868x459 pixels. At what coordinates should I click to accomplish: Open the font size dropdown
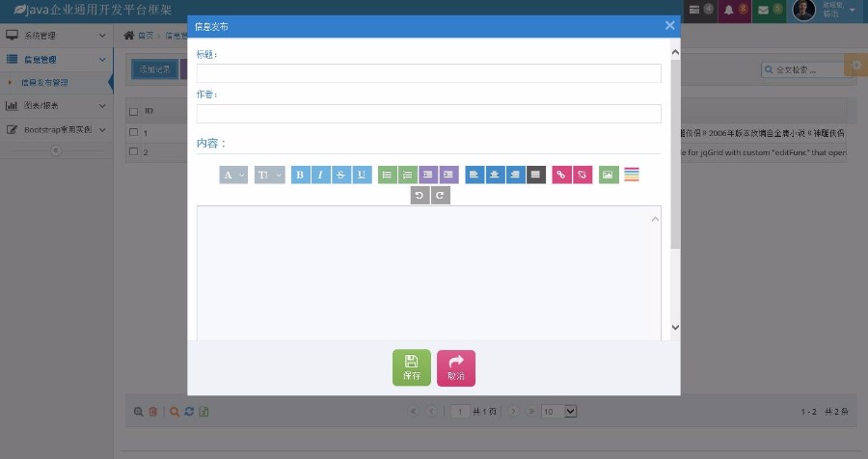pos(270,175)
